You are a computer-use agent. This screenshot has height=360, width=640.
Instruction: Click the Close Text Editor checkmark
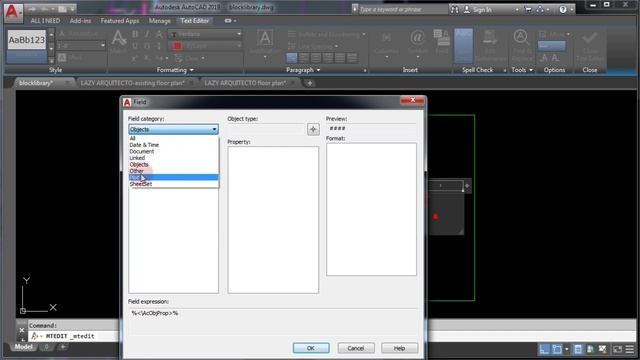tap(589, 39)
